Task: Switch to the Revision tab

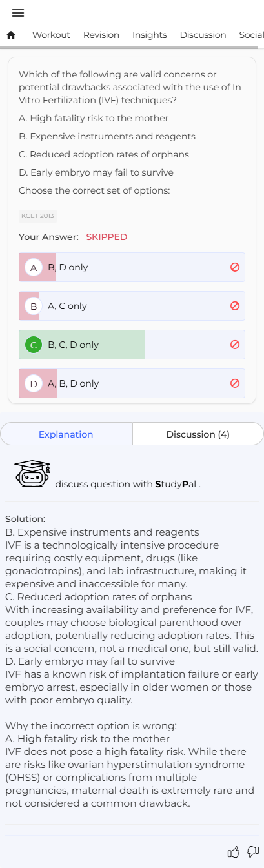Action: (101, 35)
